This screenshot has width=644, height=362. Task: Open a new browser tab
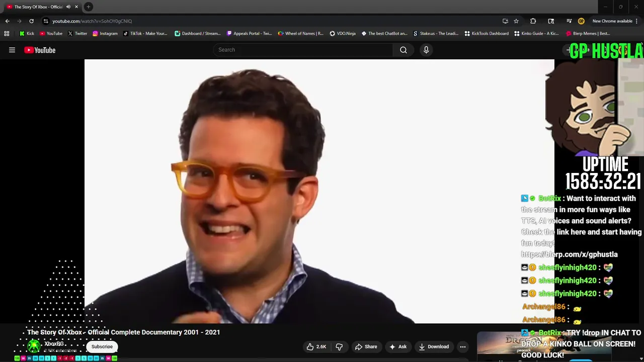pos(88,7)
